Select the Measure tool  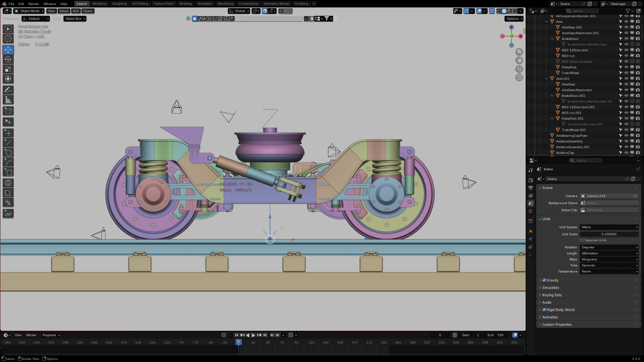(x=8, y=100)
